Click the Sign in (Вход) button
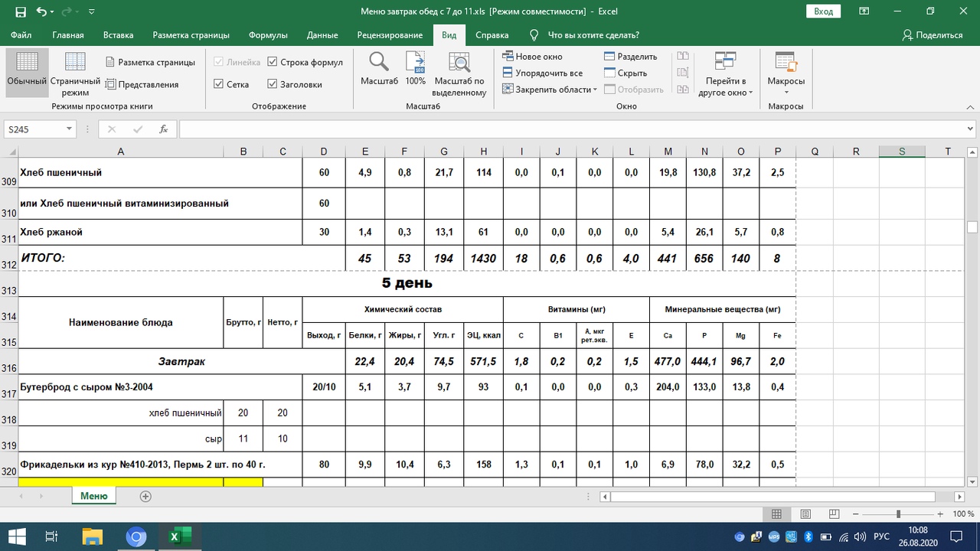 pos(823,11)
